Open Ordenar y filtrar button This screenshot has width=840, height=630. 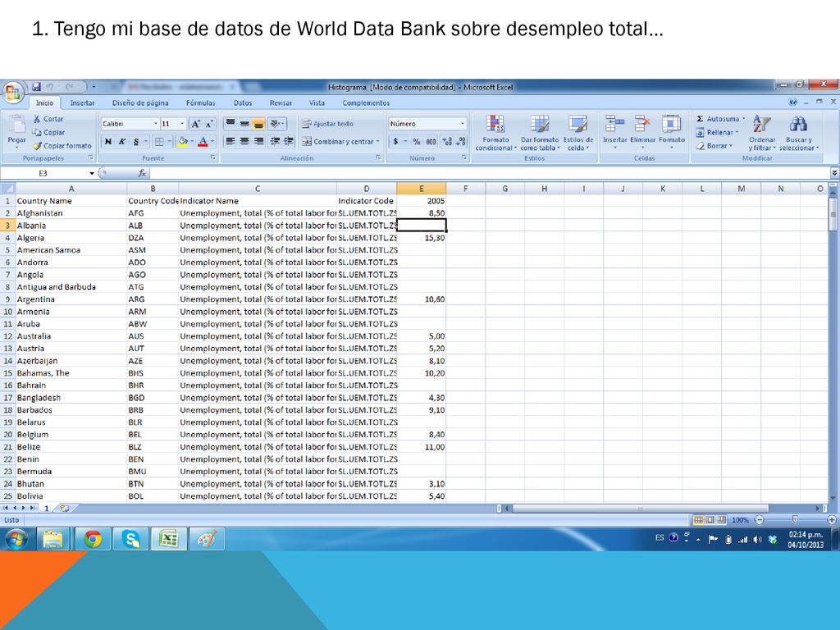pos(762,133)
